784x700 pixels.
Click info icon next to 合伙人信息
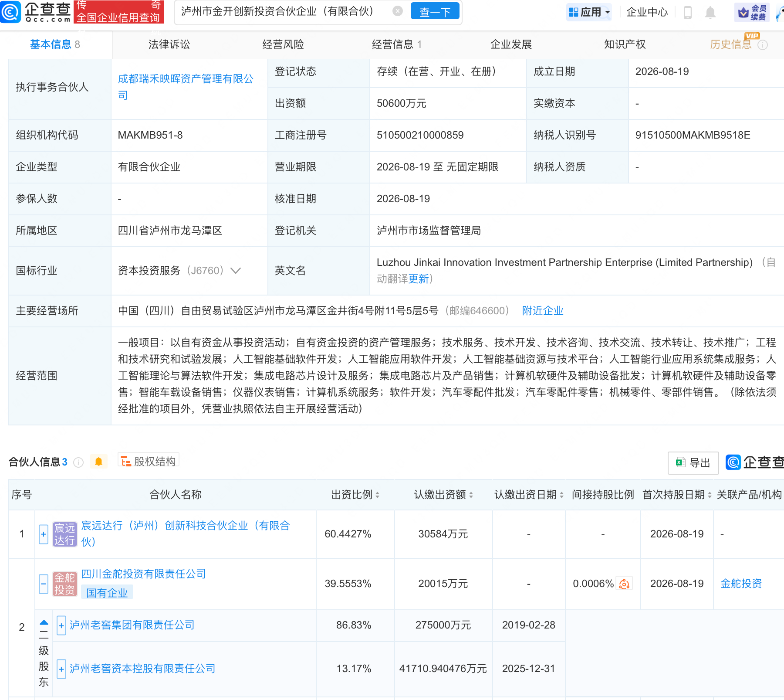click(x=78, y=462)
